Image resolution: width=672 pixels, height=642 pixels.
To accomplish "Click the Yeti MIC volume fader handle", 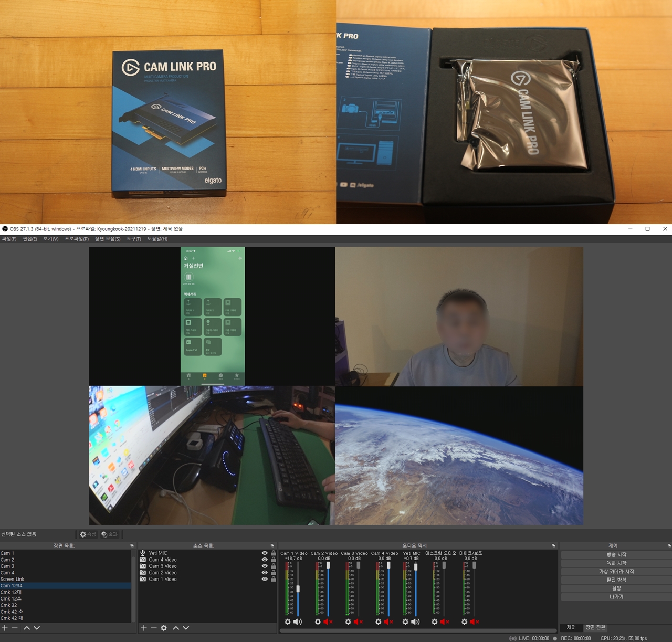I will click(416, 566).
